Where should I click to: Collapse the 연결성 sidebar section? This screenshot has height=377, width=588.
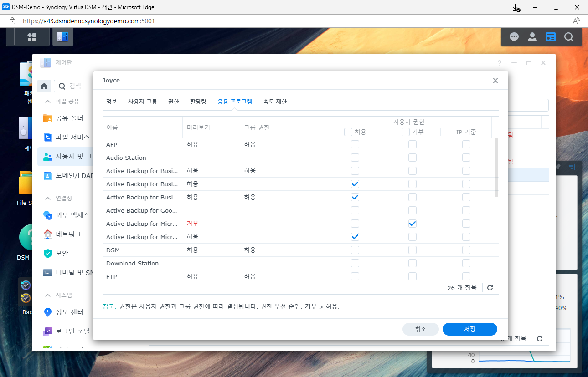click(47, 198)
